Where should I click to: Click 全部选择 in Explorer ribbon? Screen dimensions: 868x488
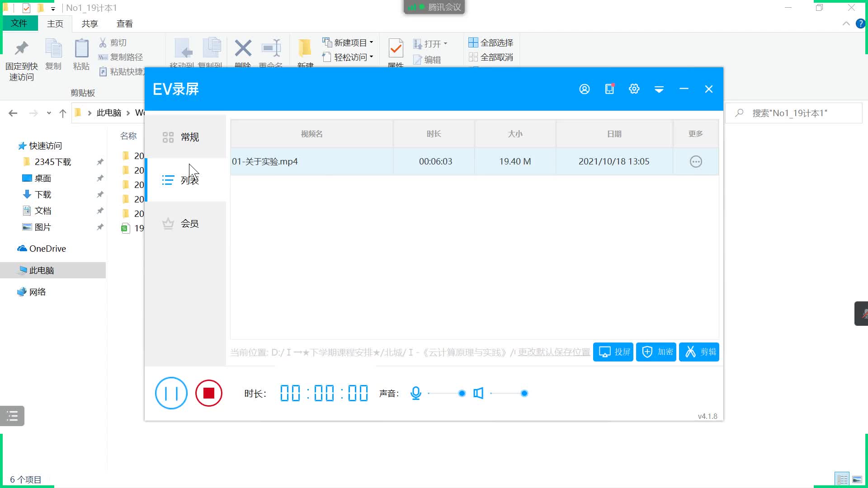491,42
